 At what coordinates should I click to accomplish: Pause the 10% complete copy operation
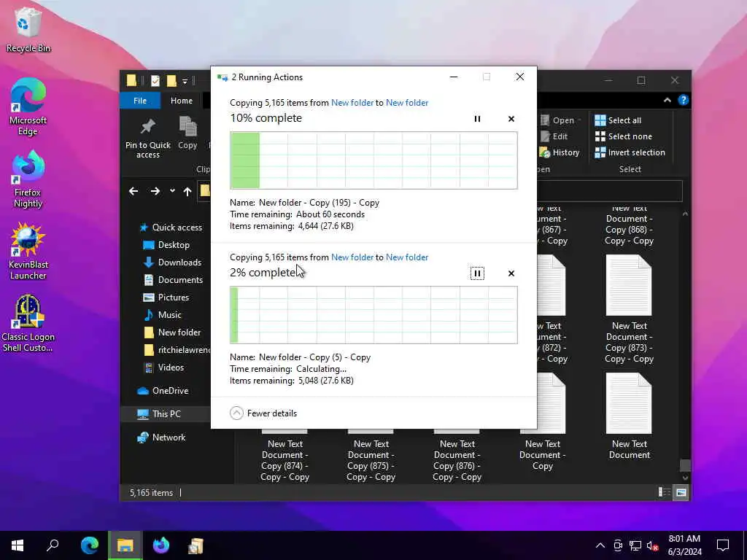pyautogui.click(x=477, y=119)
